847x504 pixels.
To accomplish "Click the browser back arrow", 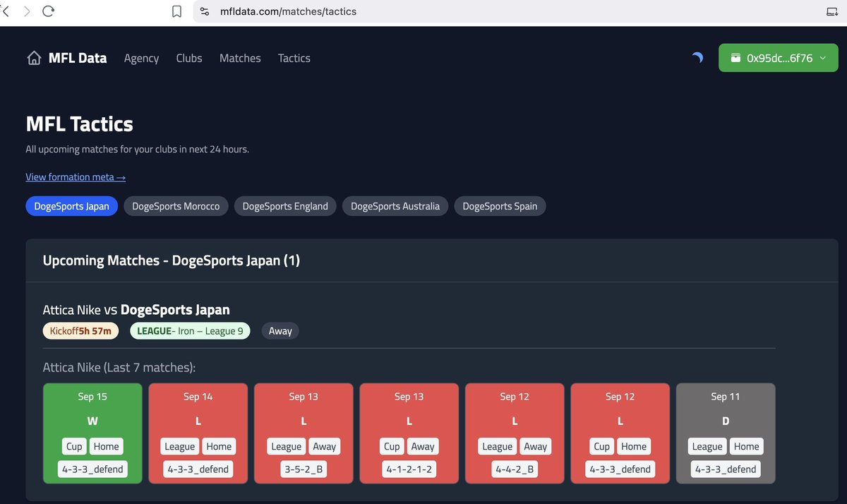I will [6, 11].
